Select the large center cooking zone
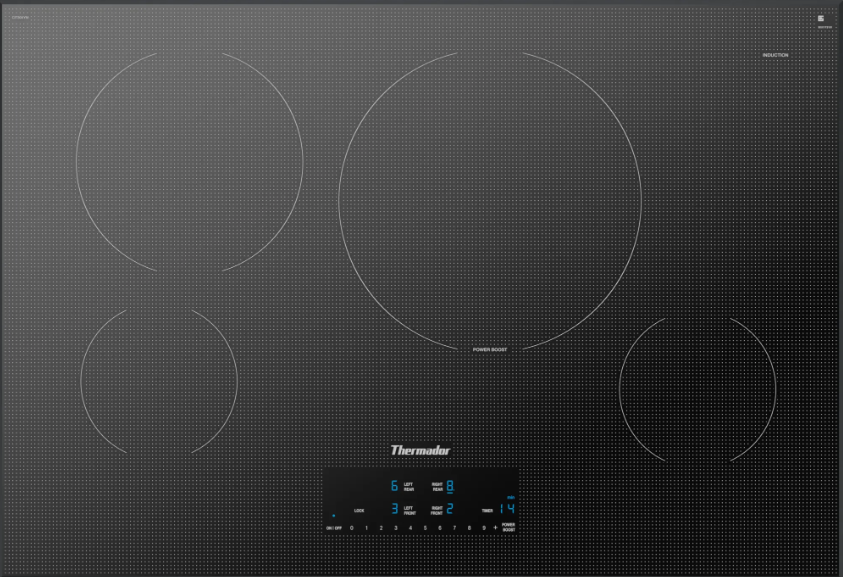Viewport: 843px width, 577px height. (490, 200)
